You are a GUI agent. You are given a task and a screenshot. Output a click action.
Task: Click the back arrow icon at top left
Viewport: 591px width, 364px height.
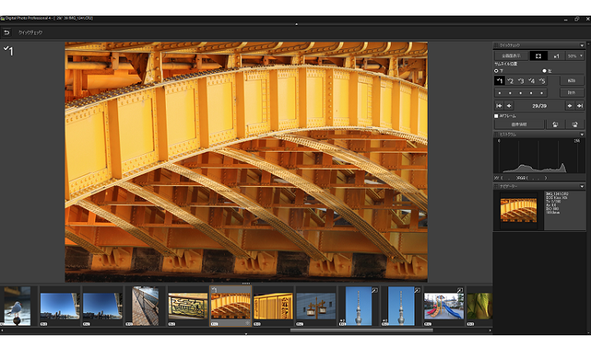click(x=7, y=33)
